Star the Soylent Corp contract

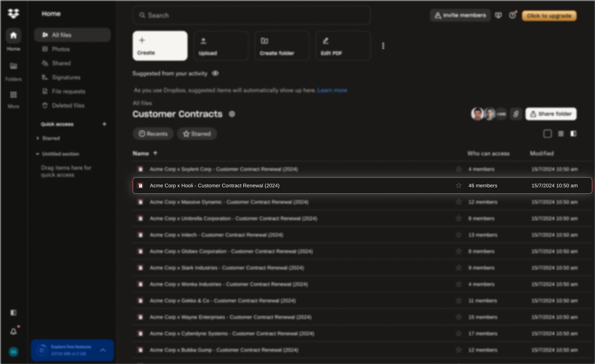(459, 169)
